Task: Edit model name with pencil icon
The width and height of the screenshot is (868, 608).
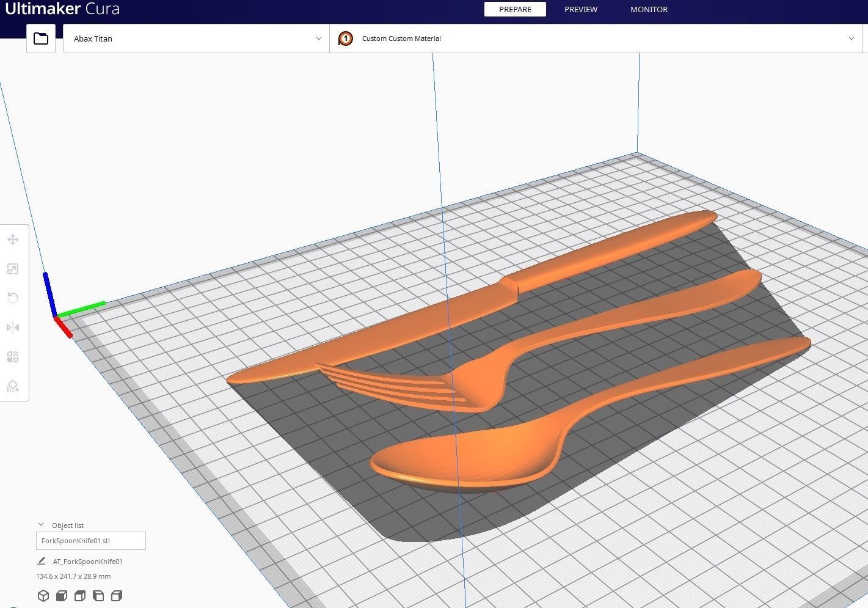Action: (x=42, y=561)
